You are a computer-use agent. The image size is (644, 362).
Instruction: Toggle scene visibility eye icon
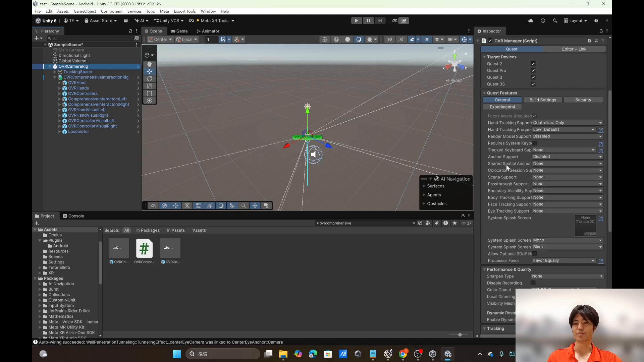[x=427, y=40]
